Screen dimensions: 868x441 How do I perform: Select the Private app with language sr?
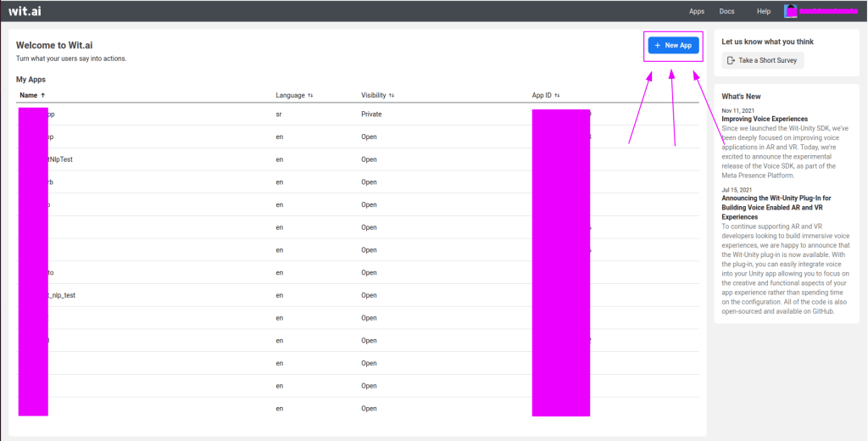click(x=357, y=114)
